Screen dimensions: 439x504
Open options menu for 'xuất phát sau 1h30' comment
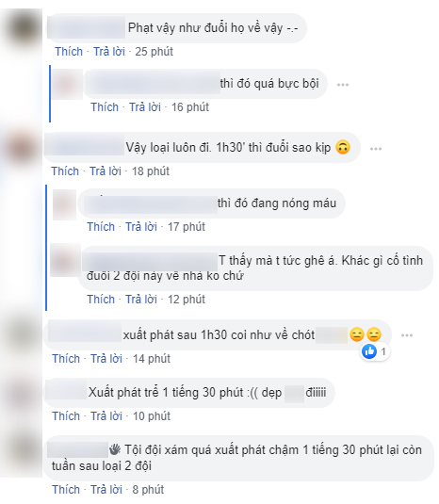(407, 335)
